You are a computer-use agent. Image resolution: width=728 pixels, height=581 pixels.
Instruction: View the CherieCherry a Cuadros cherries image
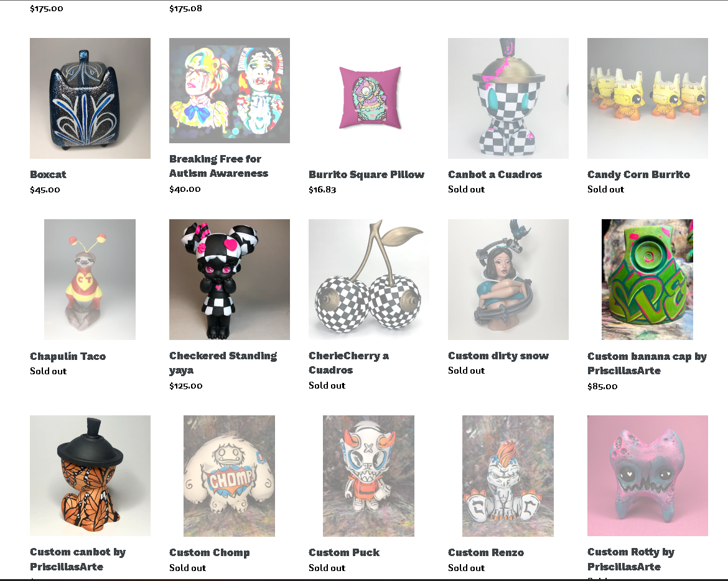tap(368, 280)
